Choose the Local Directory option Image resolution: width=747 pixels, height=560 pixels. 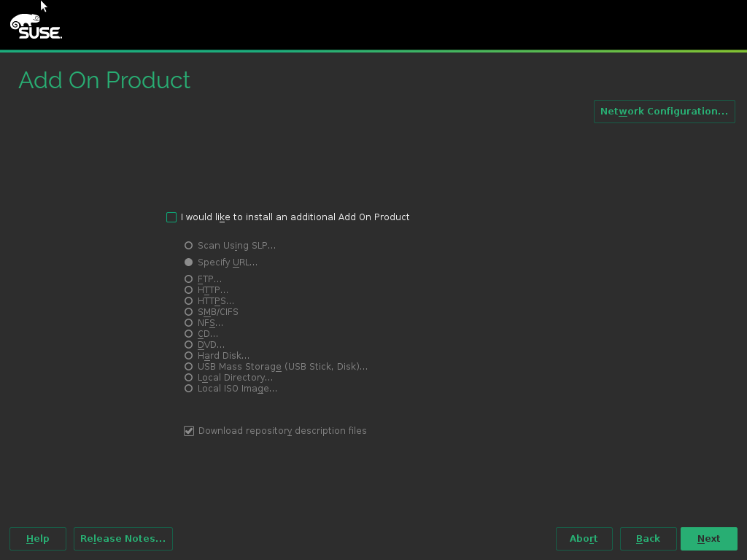pyautogui.click(x=189, y=378)
